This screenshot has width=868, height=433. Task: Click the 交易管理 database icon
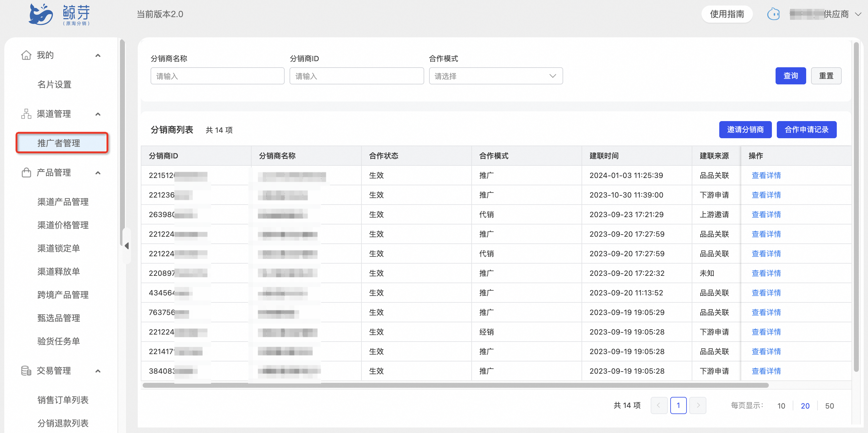point(26,370)
